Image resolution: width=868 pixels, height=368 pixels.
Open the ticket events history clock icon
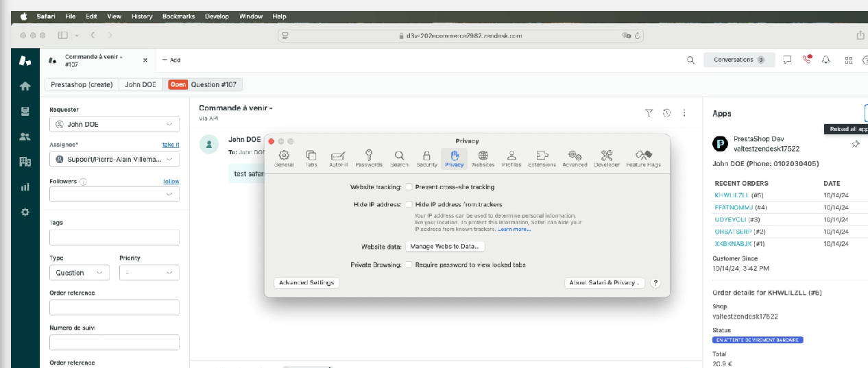pos(666,113)
